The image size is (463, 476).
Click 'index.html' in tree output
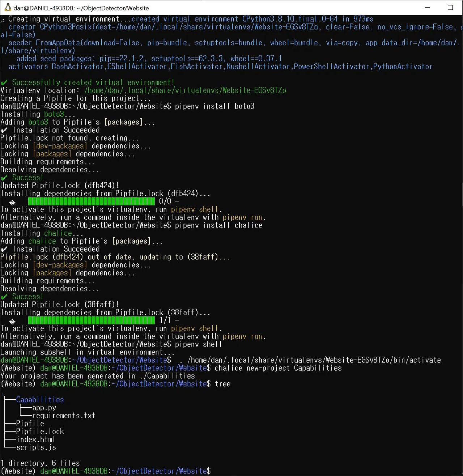click(x=36, y=439)
